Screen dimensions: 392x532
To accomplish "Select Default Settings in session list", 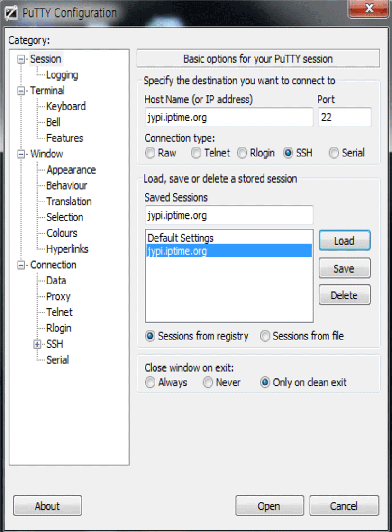I will click(x=229, y=238).
